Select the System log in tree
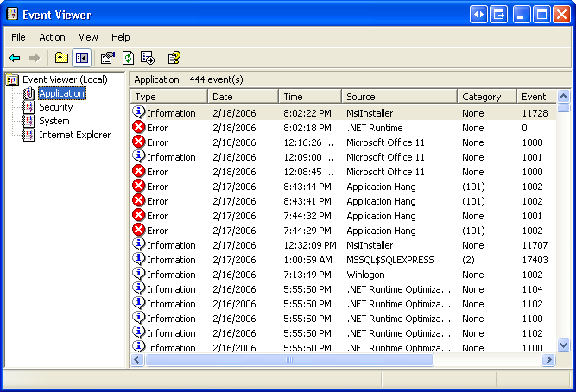Image resolution: width=576 pixels, height=392 pixels. pos(54,121)
